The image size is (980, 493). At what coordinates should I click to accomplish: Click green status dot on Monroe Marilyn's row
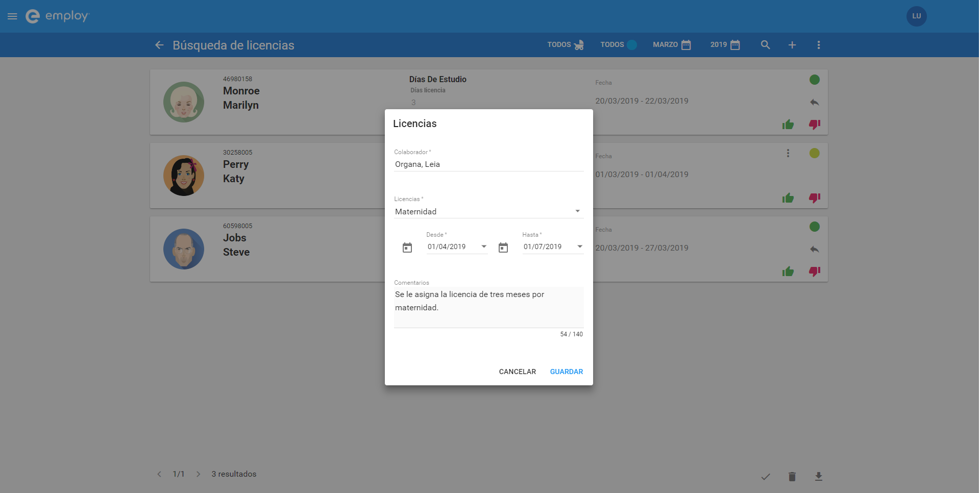[815, 80]
